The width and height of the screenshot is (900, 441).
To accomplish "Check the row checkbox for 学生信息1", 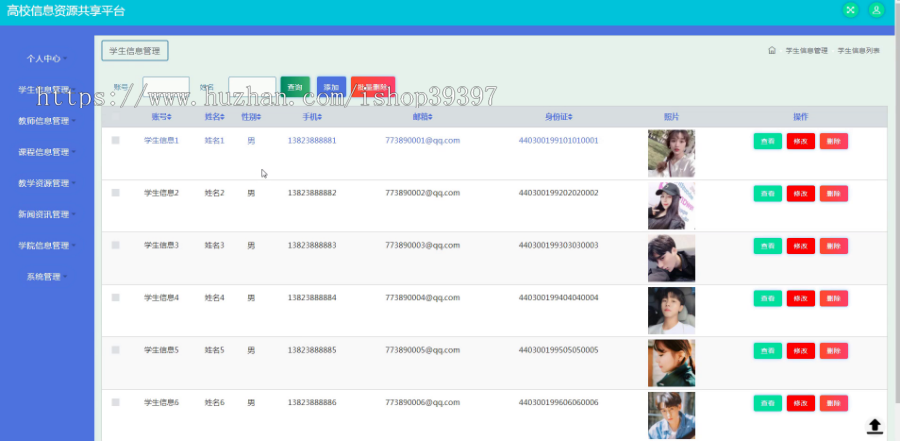I will pyautogui.click(x=115, y=140).
